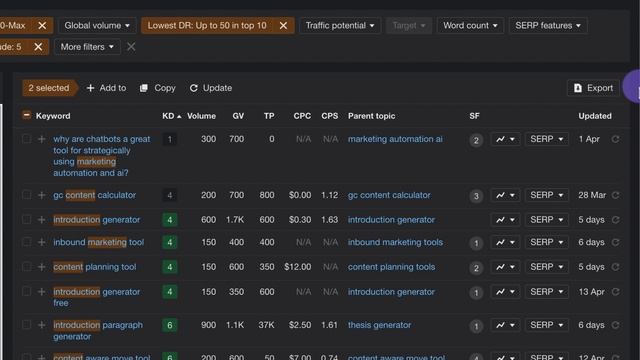Open the SERP features filter dropdown
This screenshot has width=640, height=360.
pos(548,26)
